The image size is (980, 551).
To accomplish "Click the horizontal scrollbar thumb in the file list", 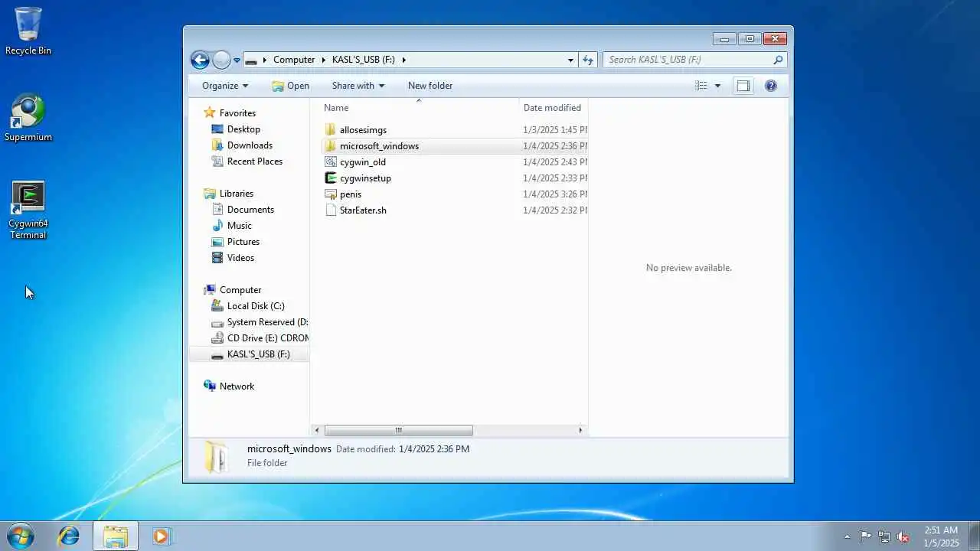I will click(x=398, y=430).
